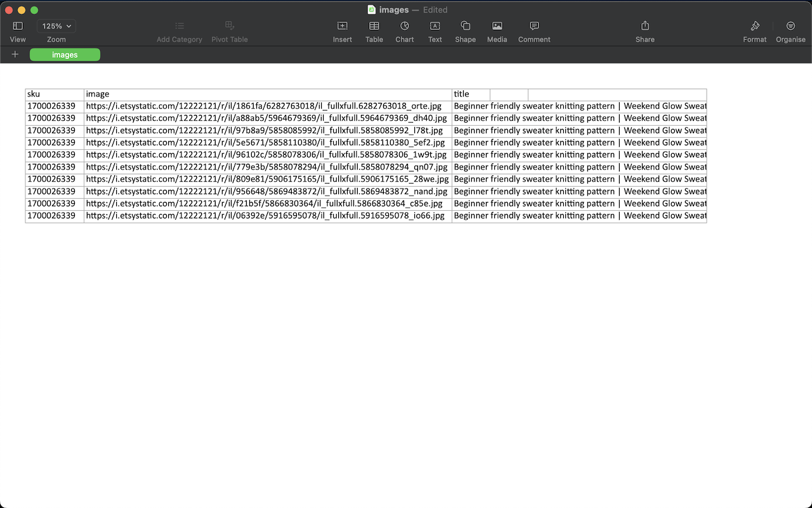
Task: Click the green full-screen window button
Action: click(34, 10)
